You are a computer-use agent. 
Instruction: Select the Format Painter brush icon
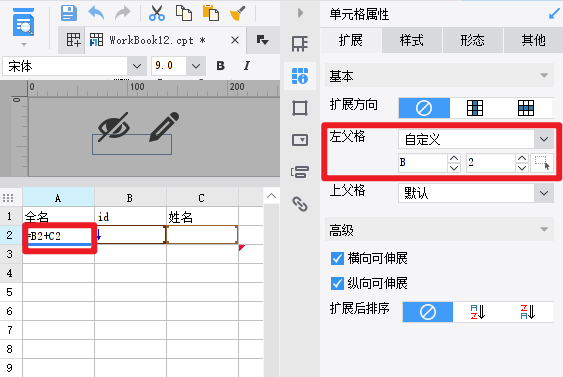click(x=237, y=13)
